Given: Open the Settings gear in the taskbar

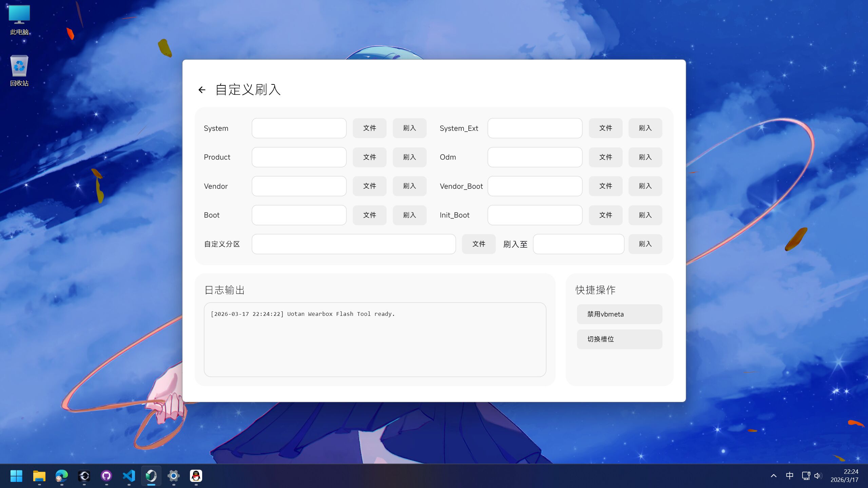Looking at the screenshot, I should pos(173,476).
